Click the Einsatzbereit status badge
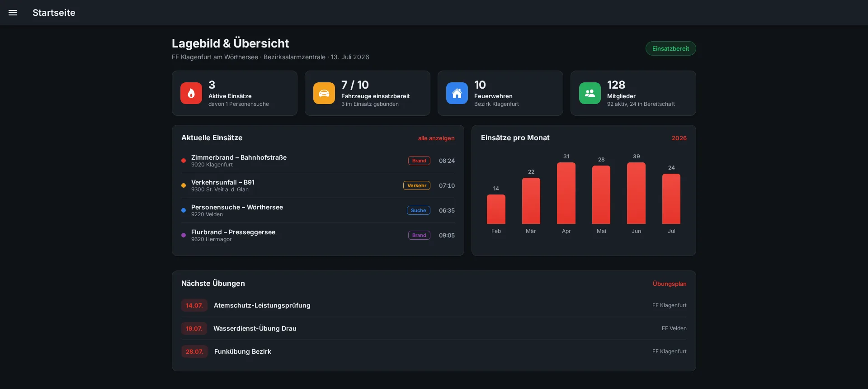 670,48
